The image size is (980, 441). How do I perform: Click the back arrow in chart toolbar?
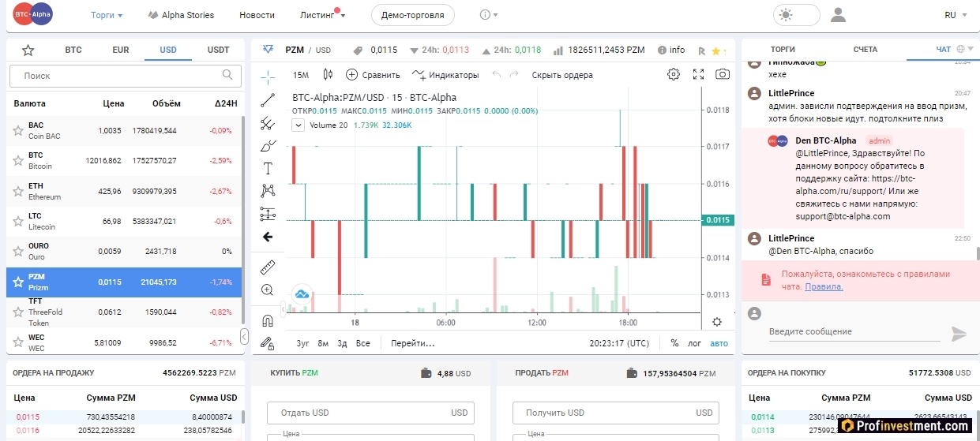tap(268, 237)
